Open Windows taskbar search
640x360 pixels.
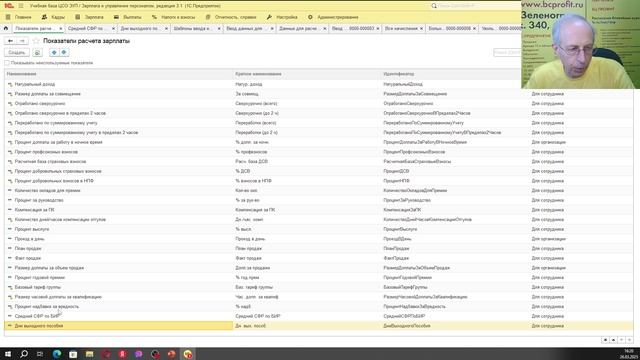point(24,354)
